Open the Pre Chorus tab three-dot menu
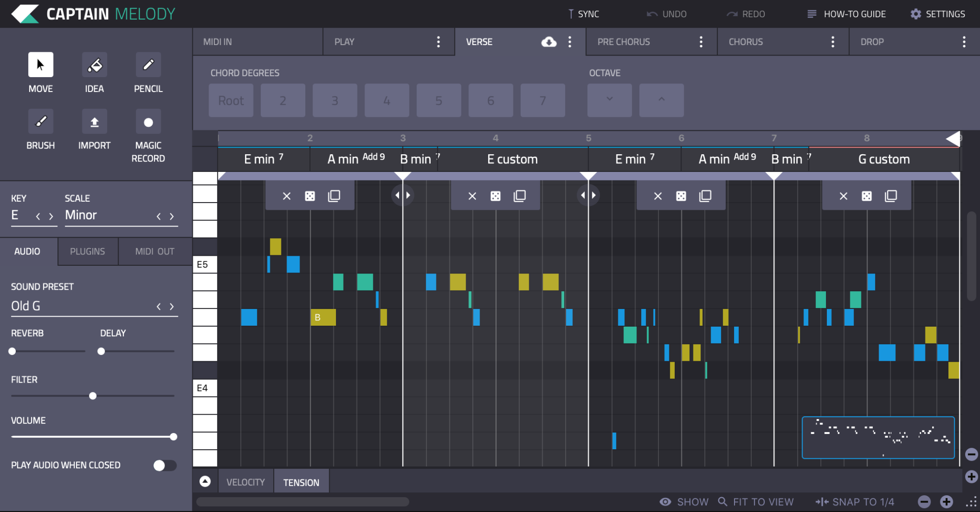The width and height of the screenshot is (980, 512). [x=701, y=42]
